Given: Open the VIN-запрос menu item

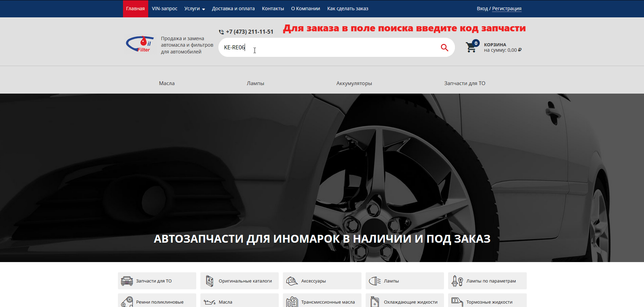Looking at the screenshot, I should coord(165,9).
